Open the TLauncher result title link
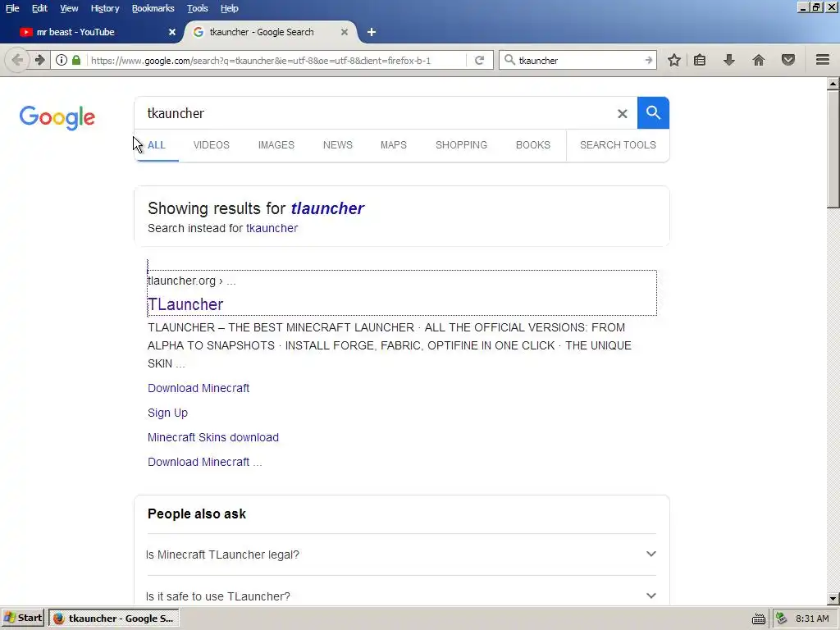Viewport: 840px width, 630px height. [x=185, y=304]
